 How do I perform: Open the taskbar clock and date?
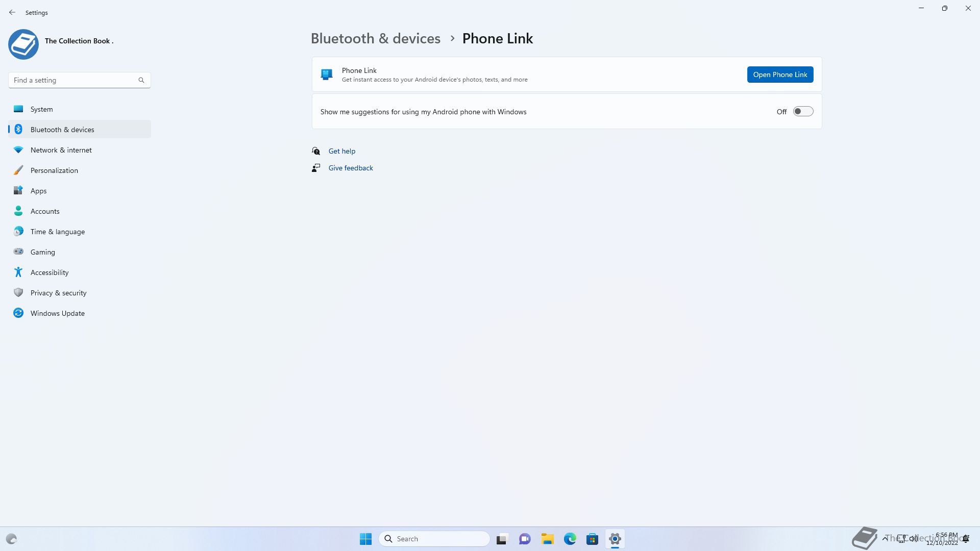942,539
